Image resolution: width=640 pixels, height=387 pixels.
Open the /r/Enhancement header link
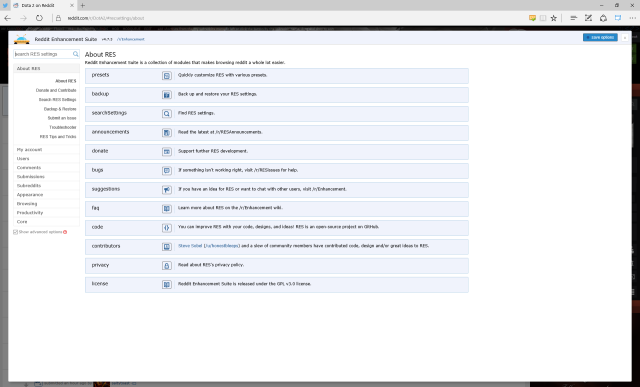(x=131, y=39)
